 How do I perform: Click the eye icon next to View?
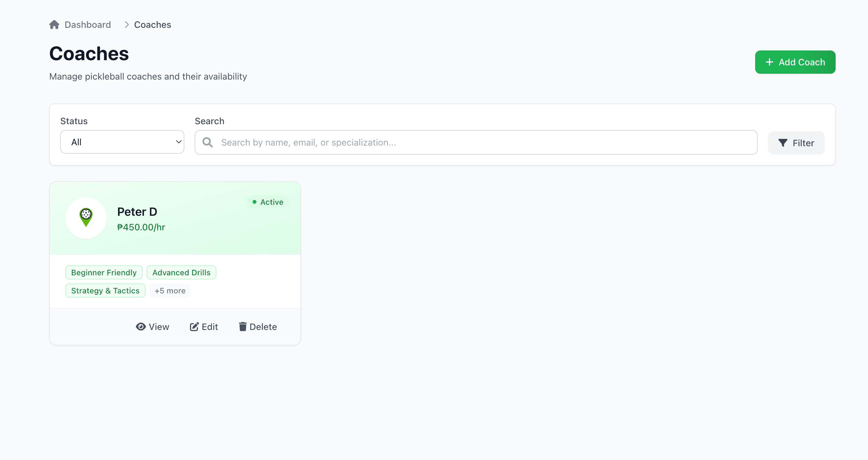click(141, 326)
